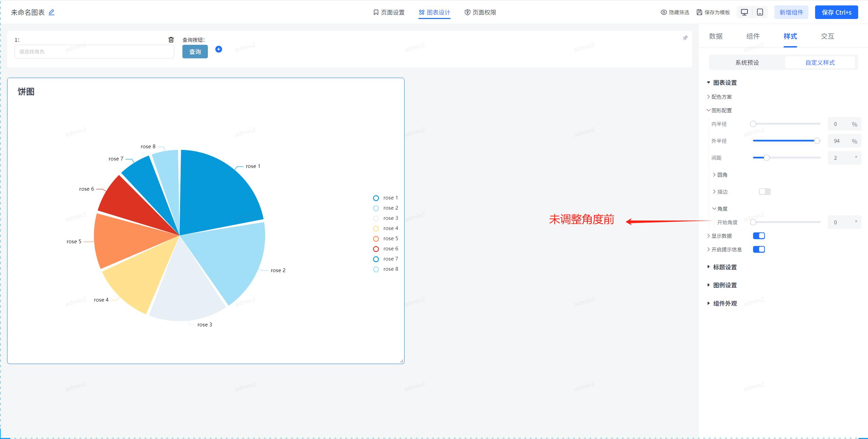Viewport: 868px width, 439px height.
Task: Delete filter 1 with trash icon
Action: tap(171, 40)
